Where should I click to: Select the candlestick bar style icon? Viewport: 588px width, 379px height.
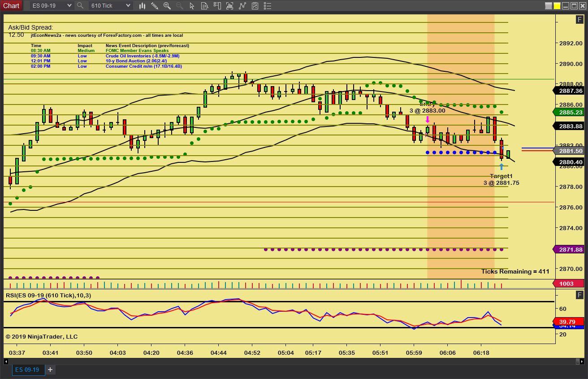pyautogui.click(x=143, y=6)
